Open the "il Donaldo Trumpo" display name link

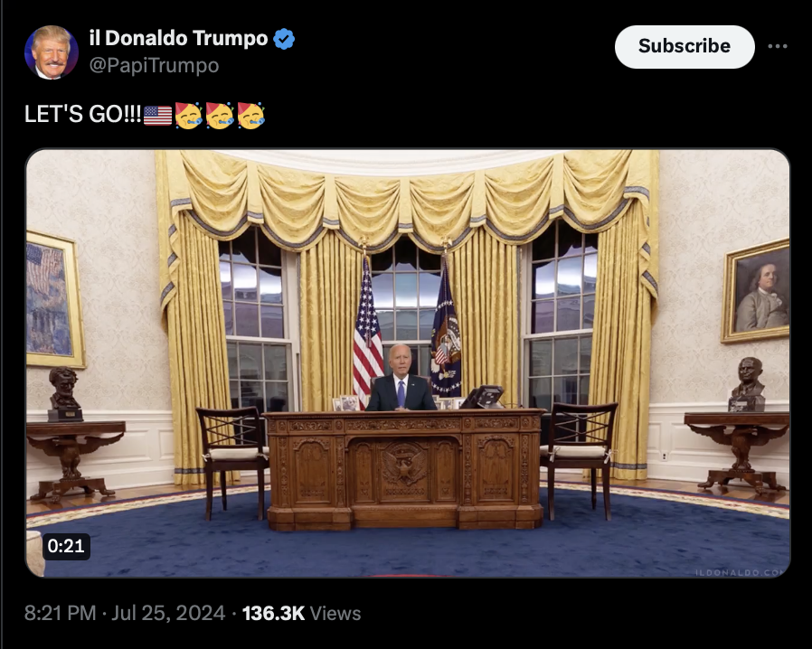(178, 38)
